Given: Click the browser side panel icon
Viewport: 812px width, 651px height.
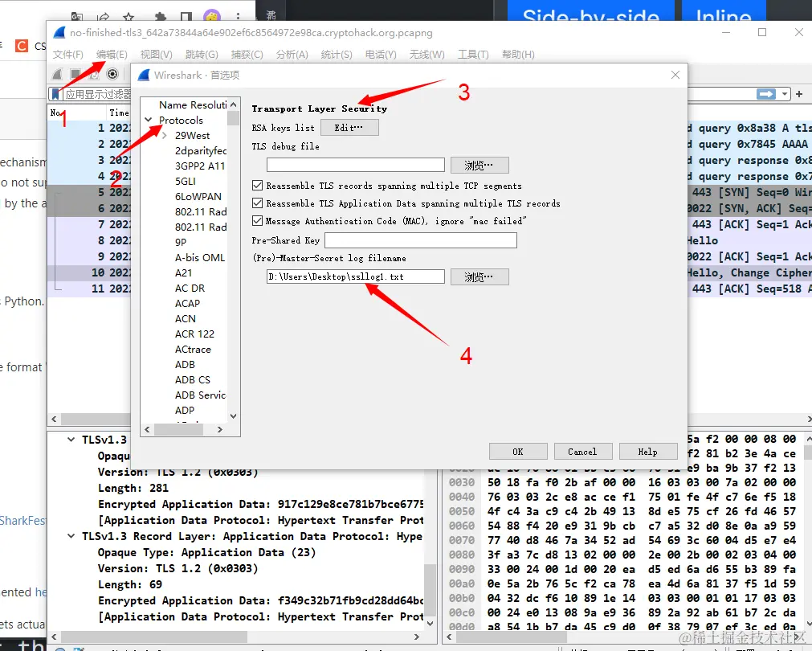Looking at the screenshot, I should click(186, 17).
